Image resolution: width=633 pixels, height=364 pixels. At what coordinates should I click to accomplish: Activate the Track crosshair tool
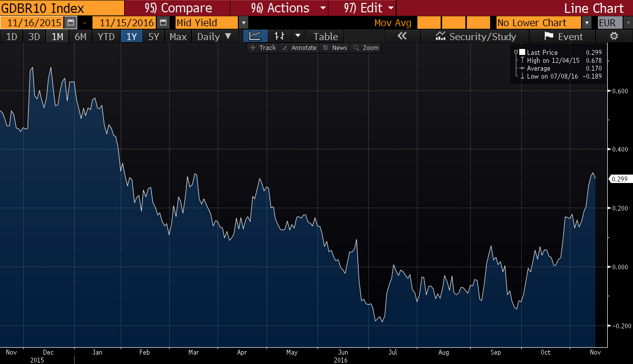click(x=263, y=48)
